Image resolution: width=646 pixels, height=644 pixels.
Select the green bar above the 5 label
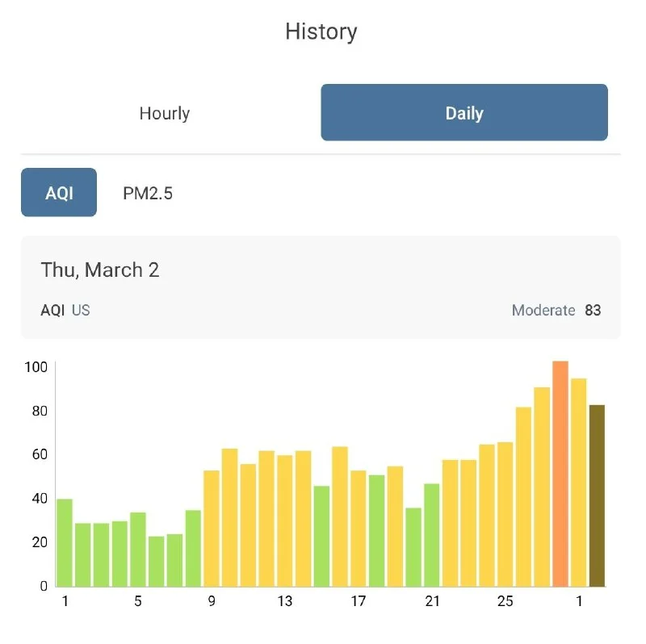pyautogui.click(x=138, y=549)
